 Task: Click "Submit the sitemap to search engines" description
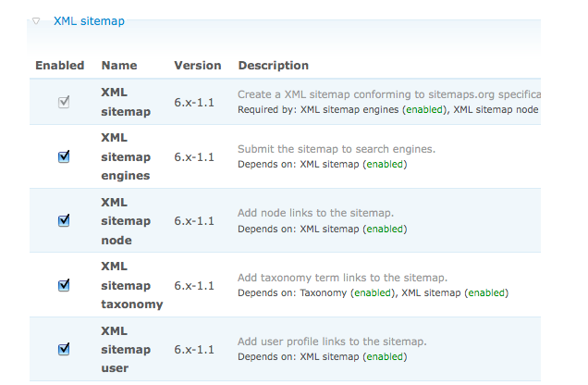click(337, 149)
